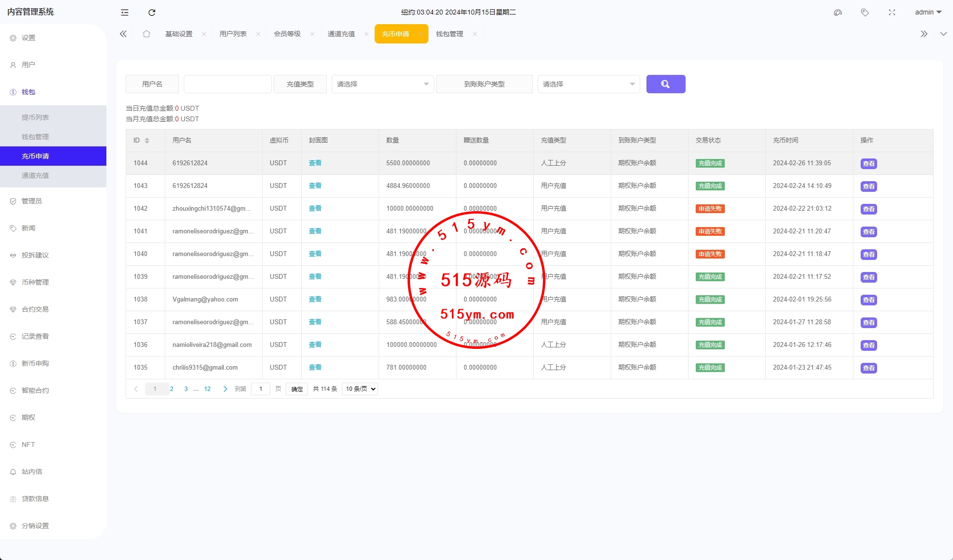Click the tag icon in header
The image size is (953, 560).
(x=865, y=13)
